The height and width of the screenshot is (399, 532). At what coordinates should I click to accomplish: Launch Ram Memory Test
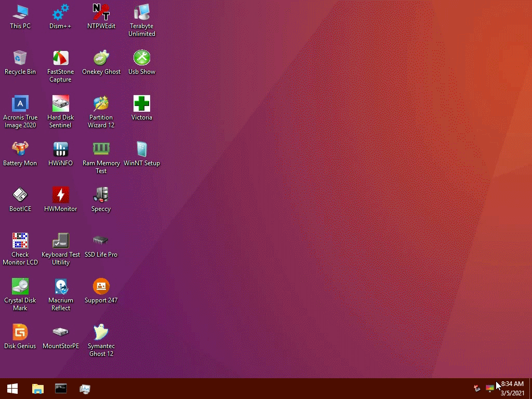coord(101,157)
